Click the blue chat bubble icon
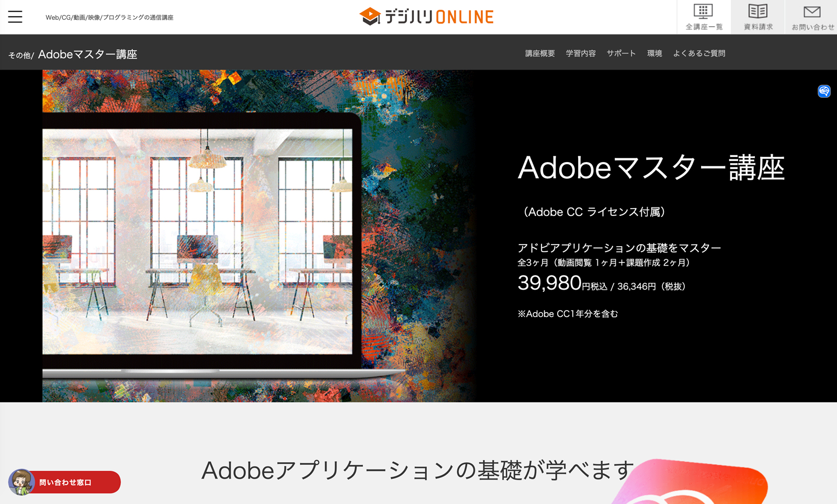Screen dimensions: 837x504 (x=824, y=91)
